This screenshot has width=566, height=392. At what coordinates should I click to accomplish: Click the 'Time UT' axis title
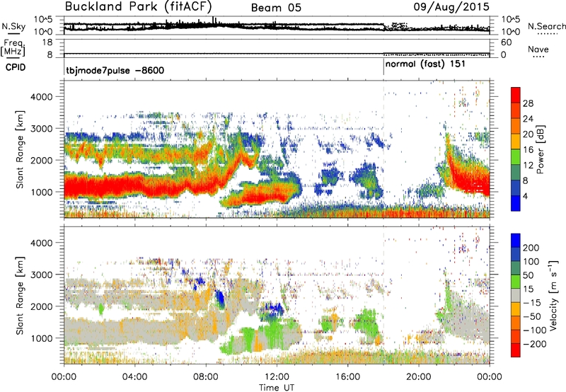coord(277,387)
